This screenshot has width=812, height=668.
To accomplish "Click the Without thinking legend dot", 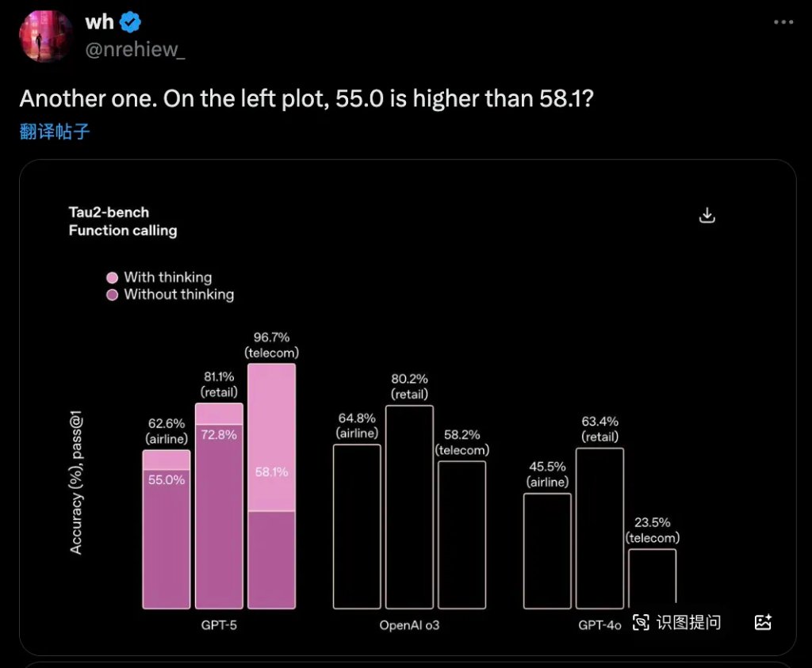I will click(112, 295).
